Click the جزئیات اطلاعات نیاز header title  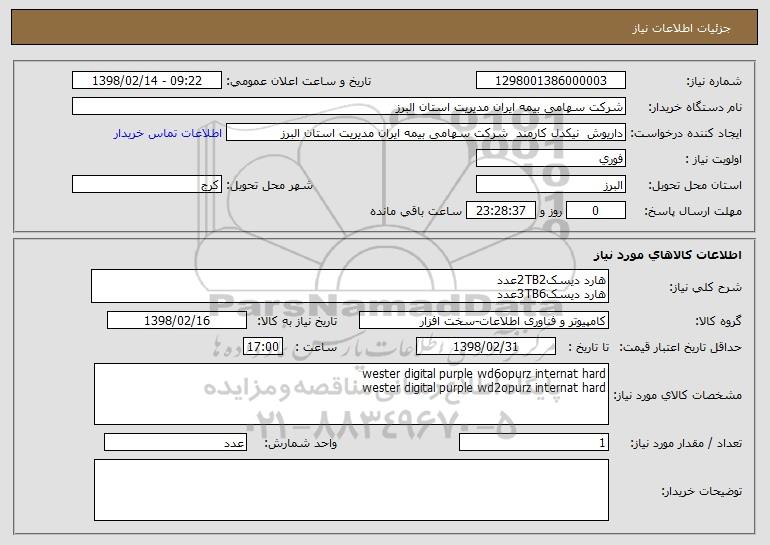681,28
